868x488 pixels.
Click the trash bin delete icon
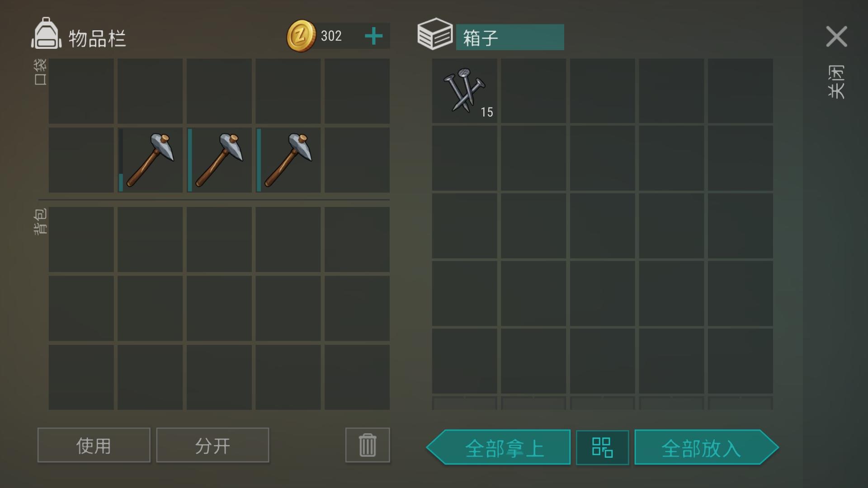[368, 445]
